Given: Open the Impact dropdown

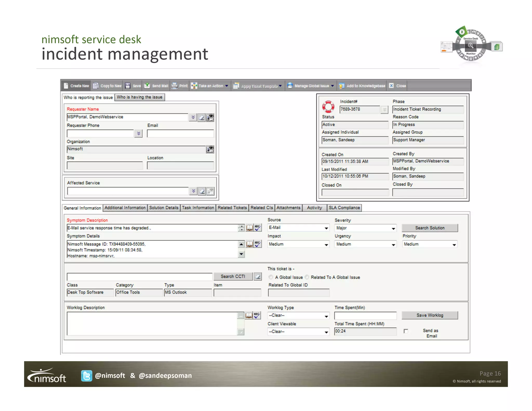Looking at the screenshot, I should (298, 244).
